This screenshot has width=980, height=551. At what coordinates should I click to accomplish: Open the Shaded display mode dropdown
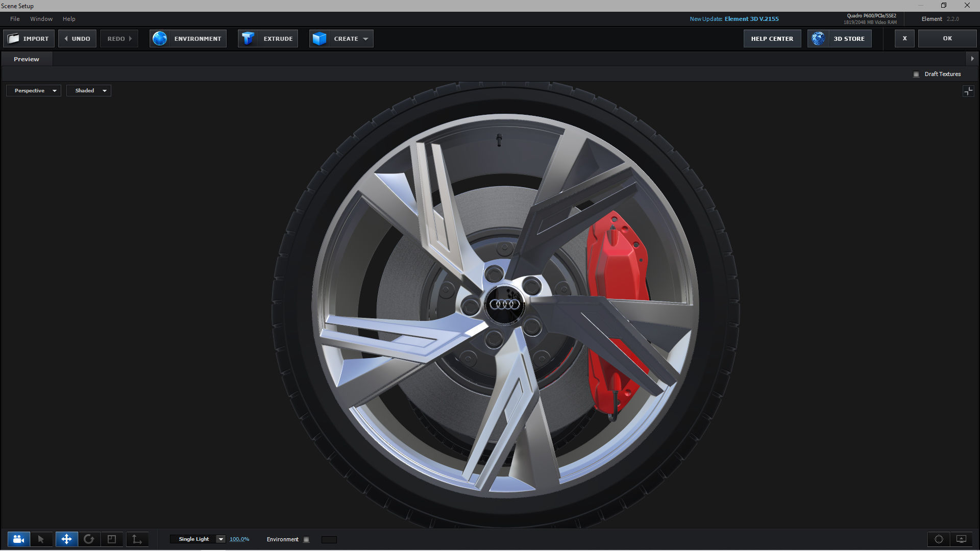tap(89, 91)
